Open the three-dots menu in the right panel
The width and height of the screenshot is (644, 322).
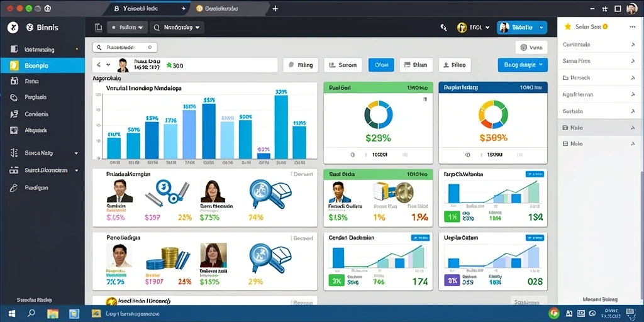[x=633, y=26]
